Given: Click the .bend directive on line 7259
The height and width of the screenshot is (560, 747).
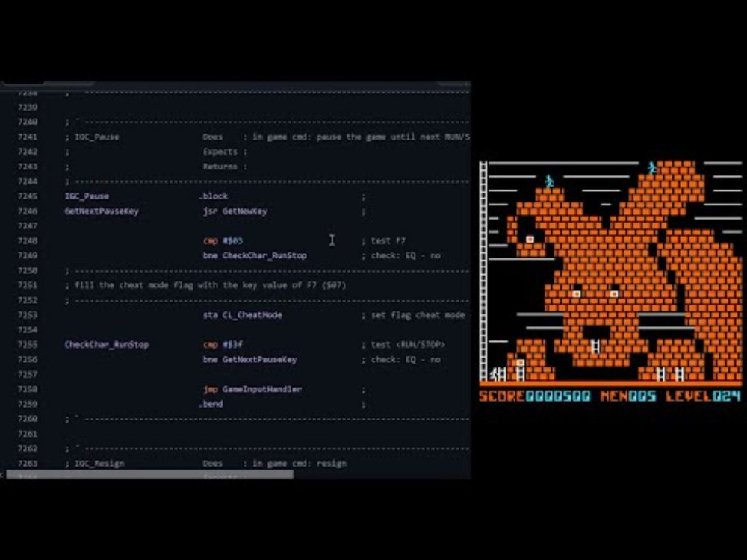Looking at the screenshot, I should coord(211,404).
